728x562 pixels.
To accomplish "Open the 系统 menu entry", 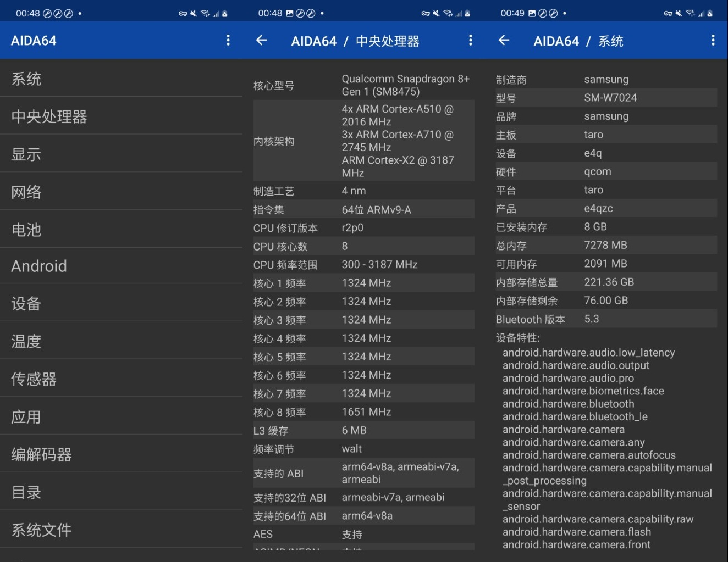I will (x=121, y=79).
